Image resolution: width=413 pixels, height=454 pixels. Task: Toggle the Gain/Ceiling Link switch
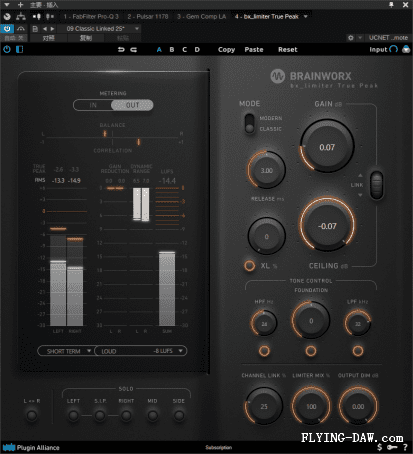(x=377, y=185)
